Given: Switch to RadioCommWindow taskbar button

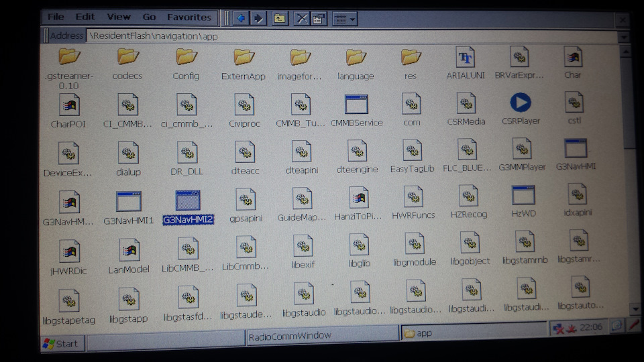Looking at the screenshot, I should tap(323, 335).
